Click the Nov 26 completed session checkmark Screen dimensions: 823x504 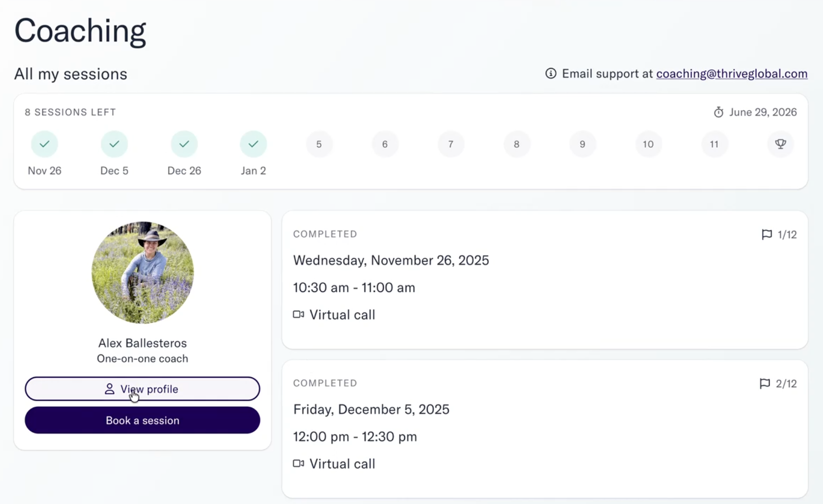(45, 144)
